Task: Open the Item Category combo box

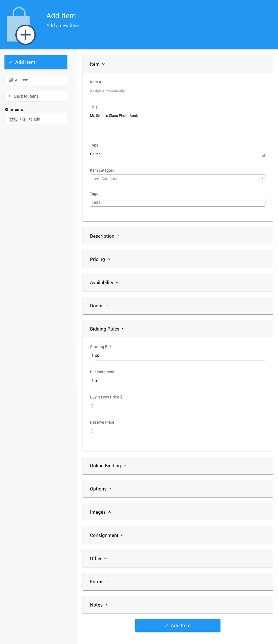Action: coord(177,179)
